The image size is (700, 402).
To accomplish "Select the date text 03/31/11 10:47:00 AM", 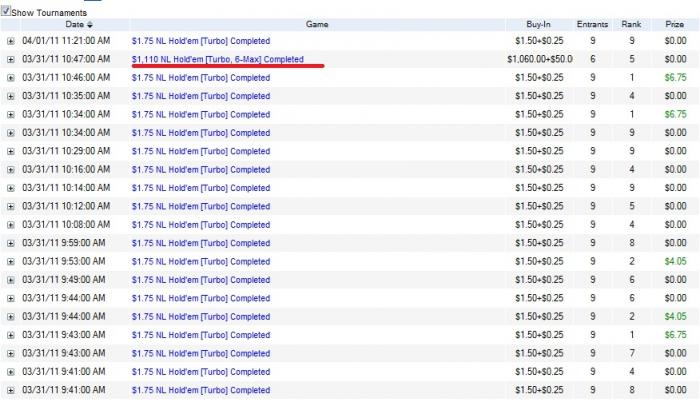I will [x=66, y=59].
